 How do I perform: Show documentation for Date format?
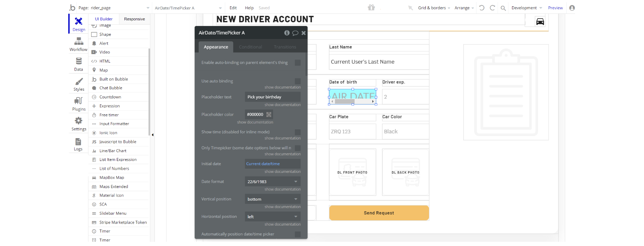click(x=283, y=189)
